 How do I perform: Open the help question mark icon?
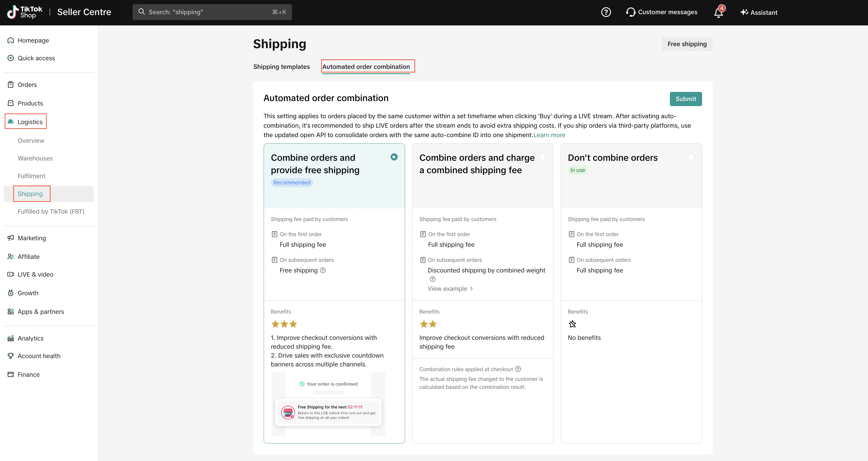tap(606, 12)
